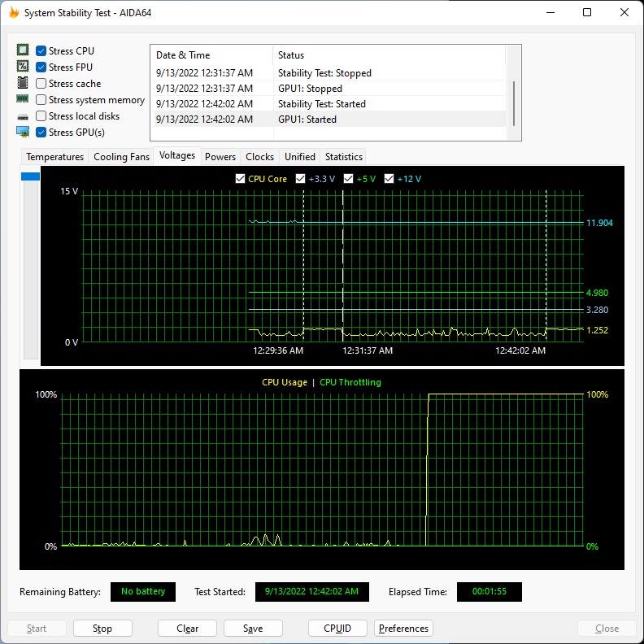Image resolution: width=644 pixels, height=644 pixels.
Task: Show the Statistics tab
Action: [x=344, y=157]
